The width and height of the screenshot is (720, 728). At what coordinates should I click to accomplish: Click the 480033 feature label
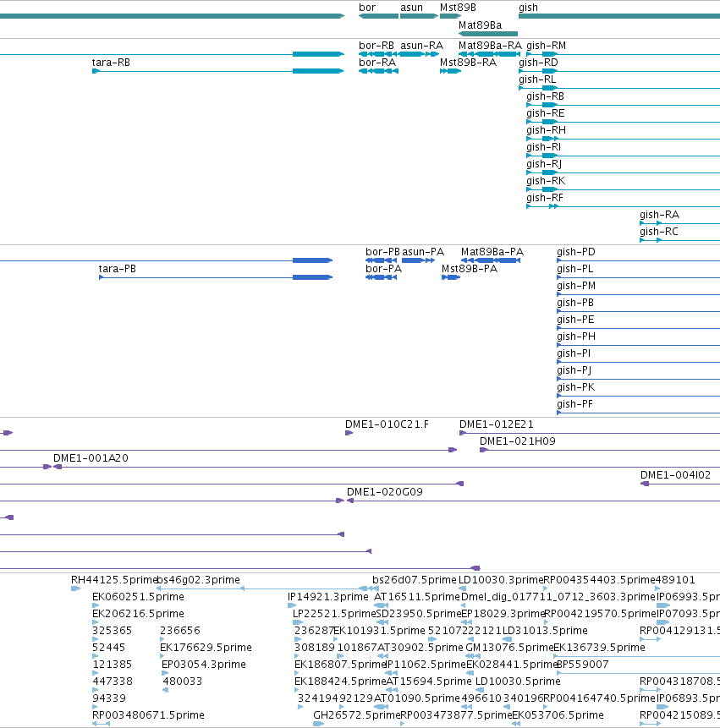coord(182,681)
